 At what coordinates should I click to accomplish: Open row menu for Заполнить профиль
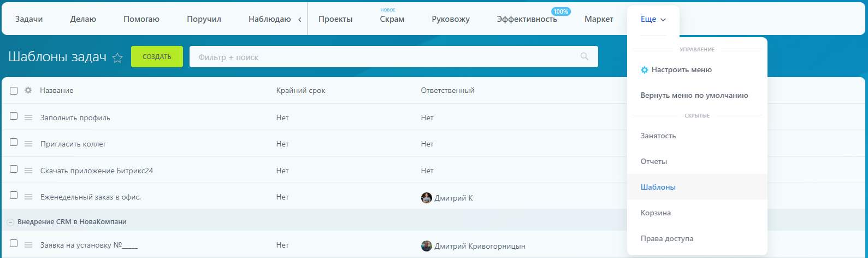pyautogui.click(x=28, y=118)
